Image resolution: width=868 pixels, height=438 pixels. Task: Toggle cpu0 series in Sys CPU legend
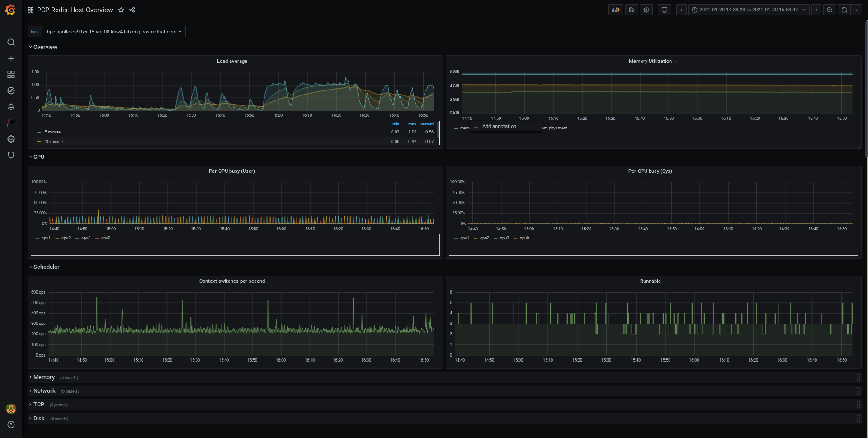pos(524,238)
